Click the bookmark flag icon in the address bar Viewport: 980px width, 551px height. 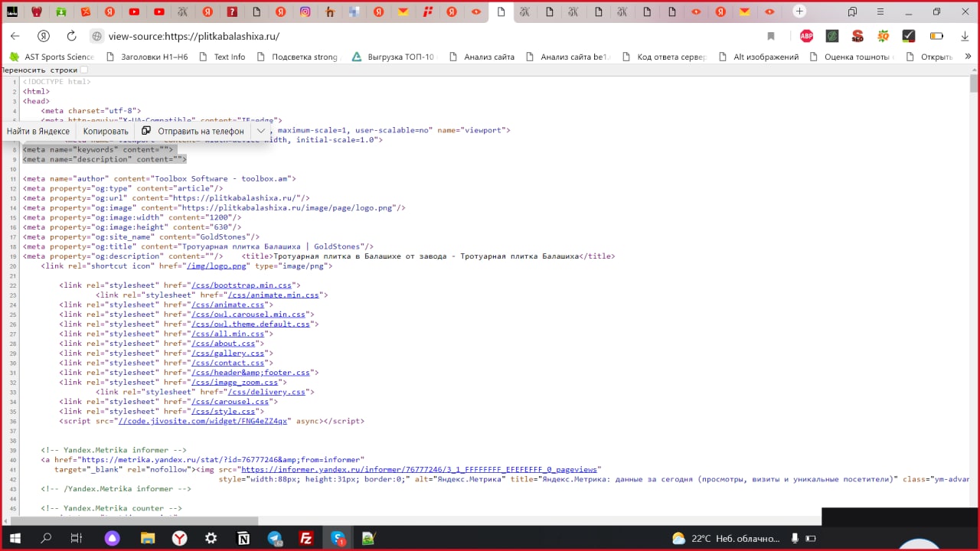[x=771, y=36]
